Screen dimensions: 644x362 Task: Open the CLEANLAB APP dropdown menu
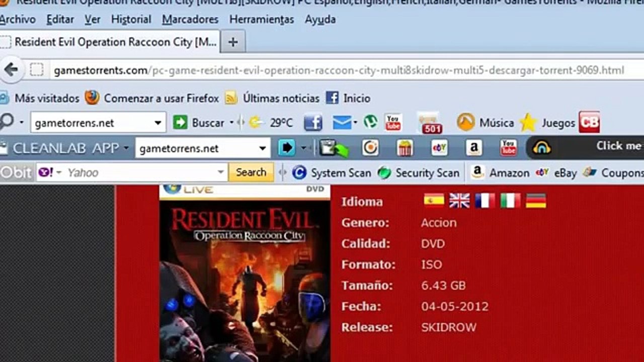pyautogui.click(x=126, y=148)
